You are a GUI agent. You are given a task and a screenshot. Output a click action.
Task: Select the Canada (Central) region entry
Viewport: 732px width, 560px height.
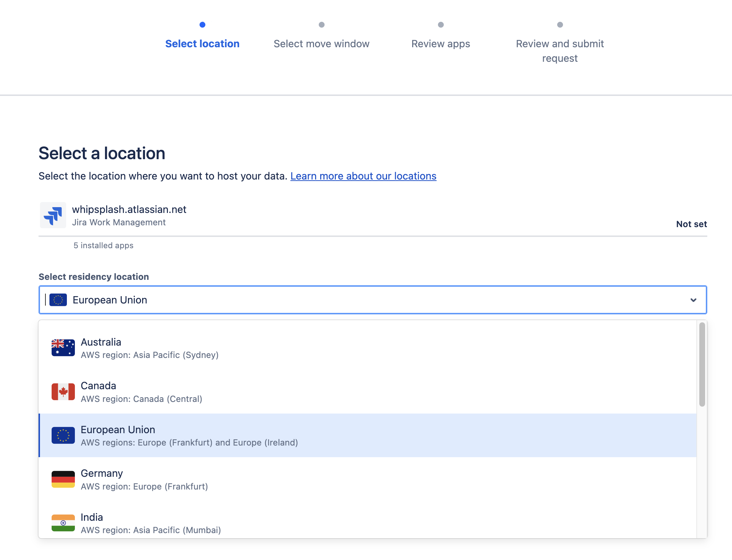(x=141, y=392)
